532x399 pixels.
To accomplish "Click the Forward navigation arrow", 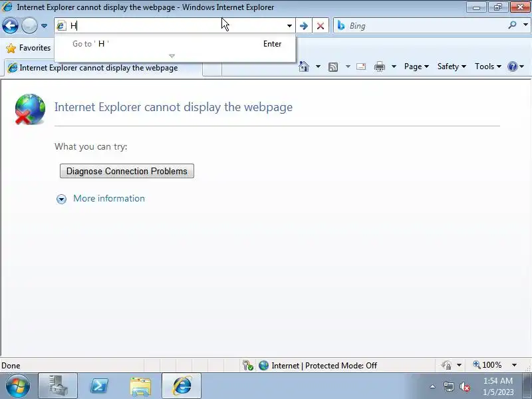I will 29,26.
